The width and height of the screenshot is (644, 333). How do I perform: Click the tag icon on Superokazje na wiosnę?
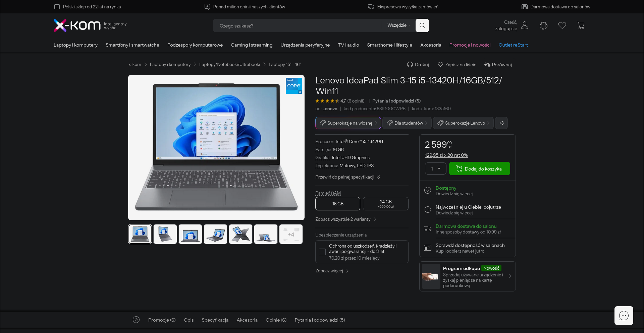pyautogui.click(x=323, y=123)
